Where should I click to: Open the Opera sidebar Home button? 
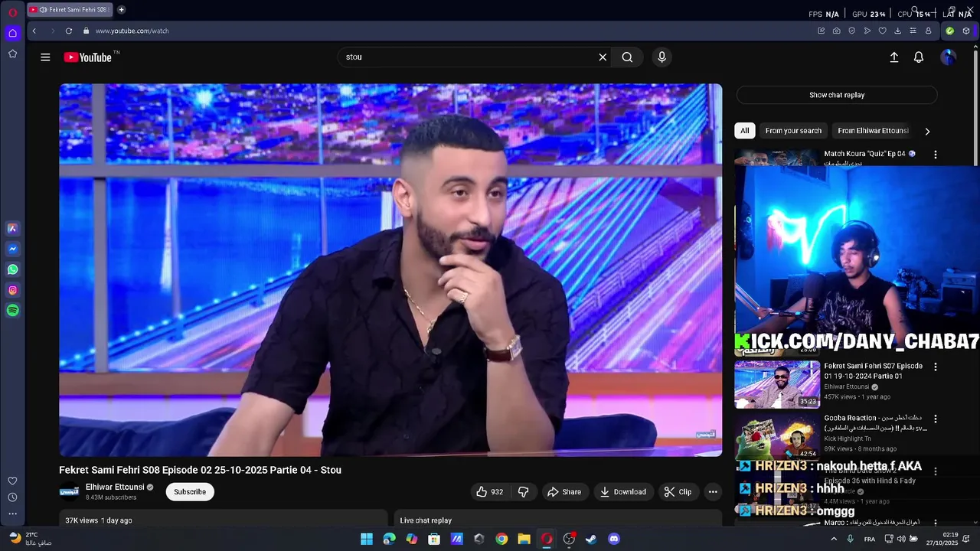[x=12, y=33]
